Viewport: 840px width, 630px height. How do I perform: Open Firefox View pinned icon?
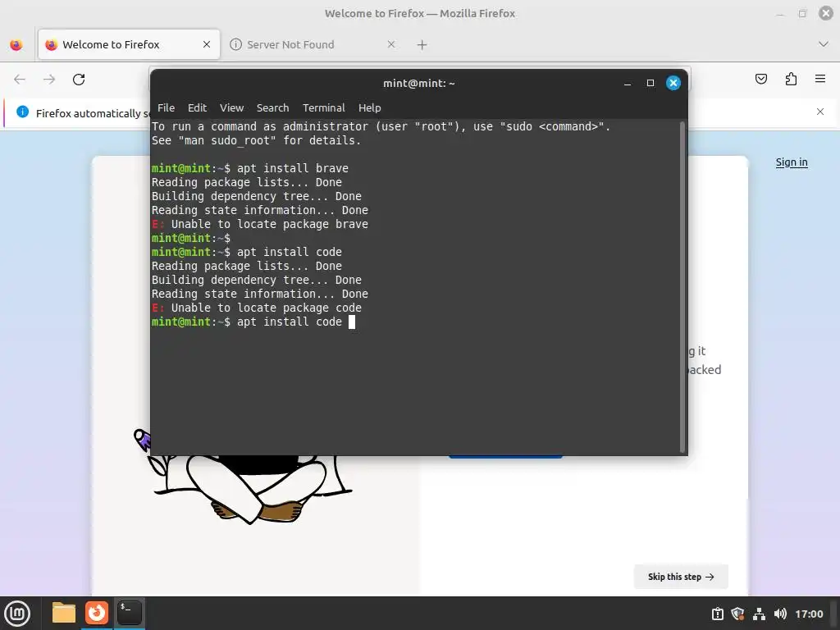16,45
